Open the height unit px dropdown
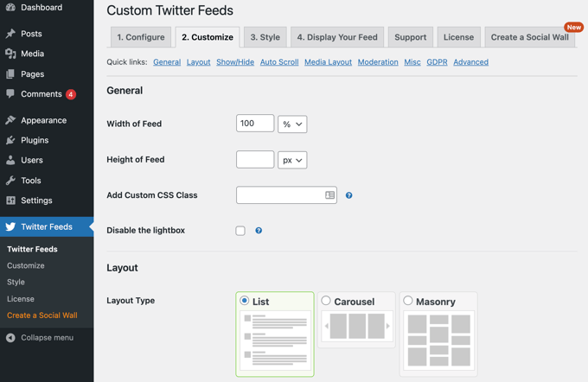588x382 pixels. point(292,160)
